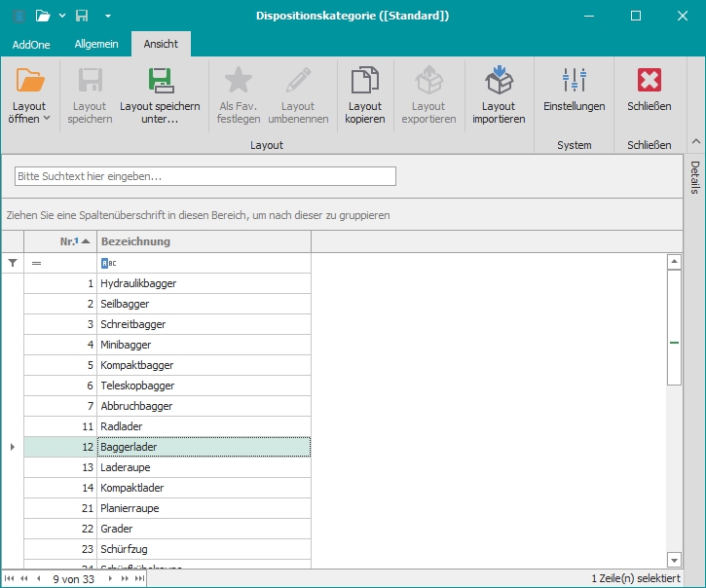Sort by the Nr. column header
The width and height of the screenshot is (706, 588).
click(x=60, y=241)
